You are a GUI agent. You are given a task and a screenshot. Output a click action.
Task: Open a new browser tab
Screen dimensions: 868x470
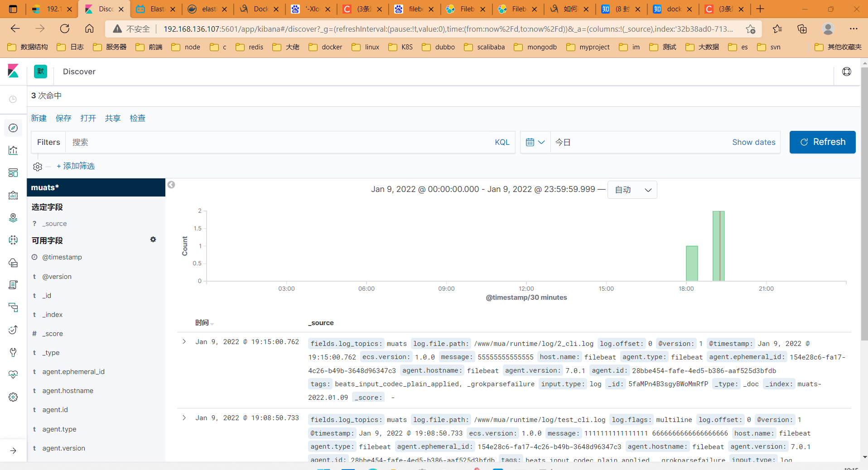pyautogui.click(x=760, y=9)
